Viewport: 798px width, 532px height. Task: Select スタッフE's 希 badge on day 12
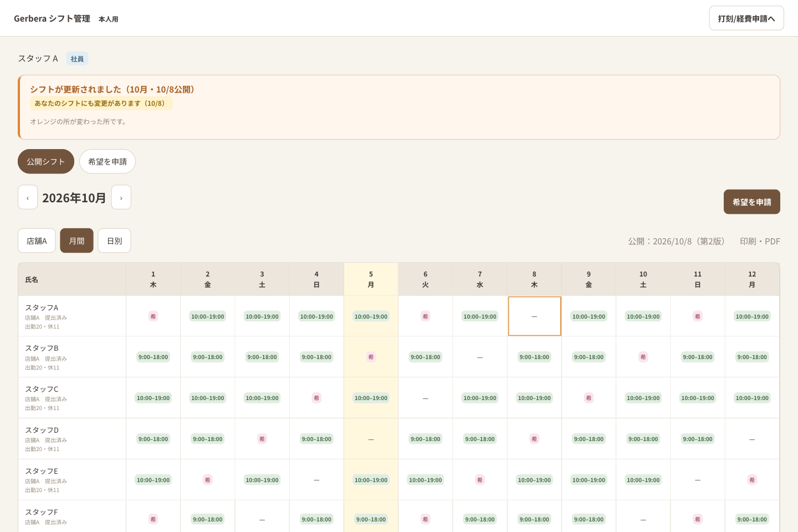tap(752, 480)
